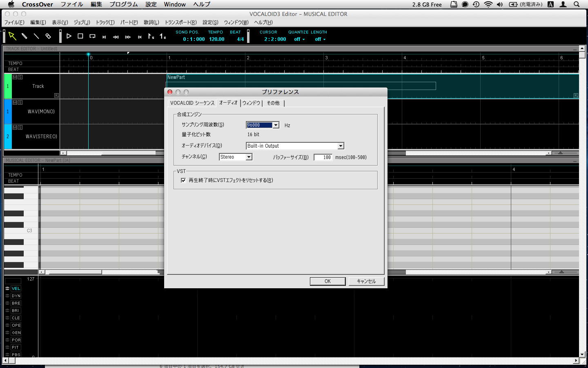This screenshot has height=368, width=588.
Task: Open the audio device dropdown
Action: (341, 146)
